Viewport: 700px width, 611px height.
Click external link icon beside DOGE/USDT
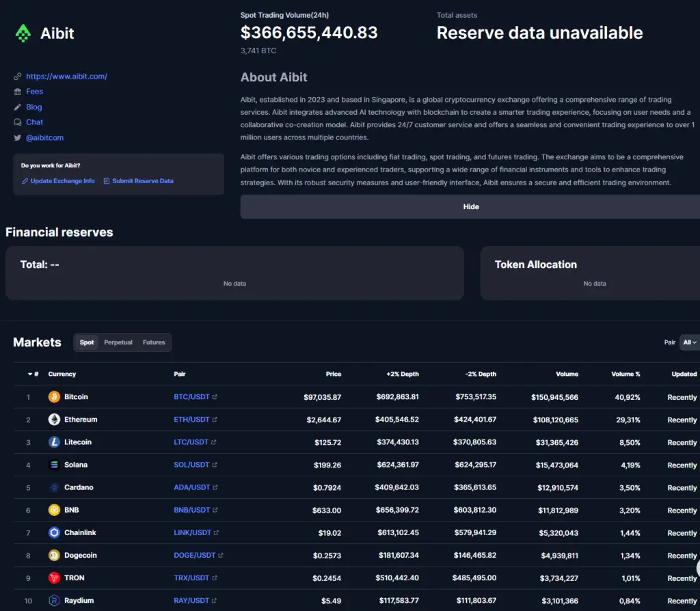coord(221,555)
